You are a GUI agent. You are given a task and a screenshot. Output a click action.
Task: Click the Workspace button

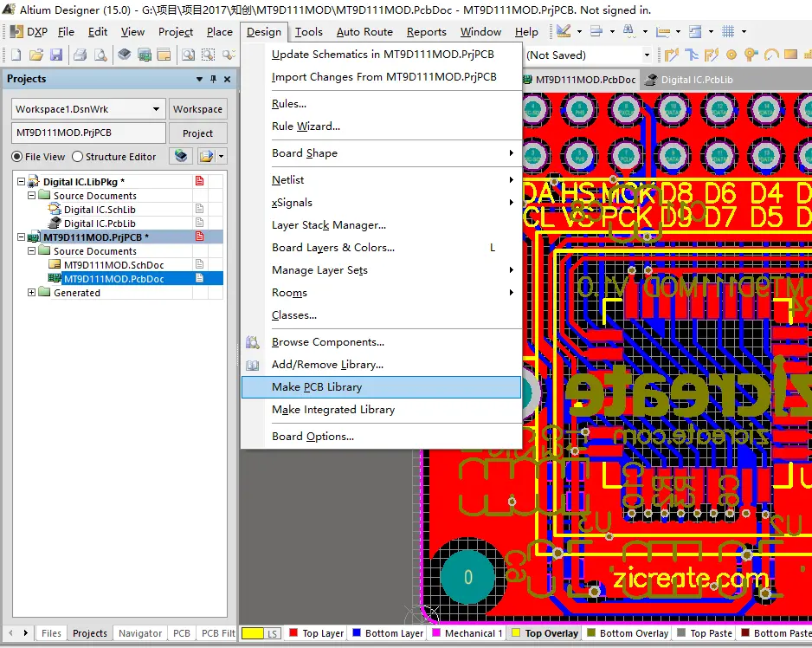click(x=197, y=109)
